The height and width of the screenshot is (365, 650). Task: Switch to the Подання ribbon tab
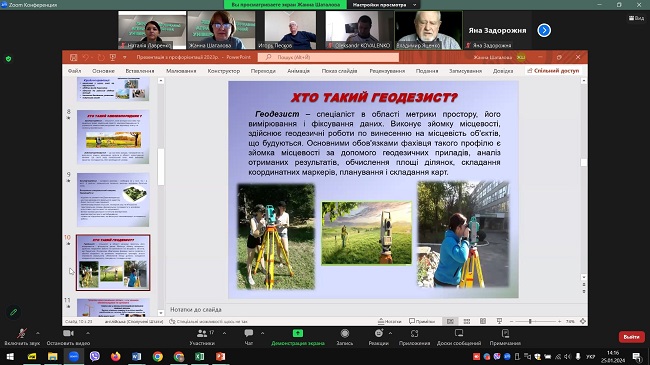(427, 71)
